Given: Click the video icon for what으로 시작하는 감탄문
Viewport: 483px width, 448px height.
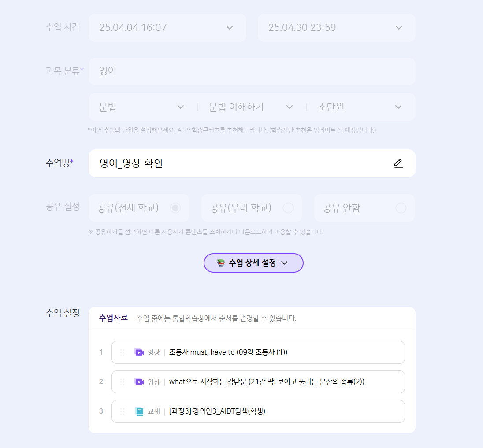Looking at the screenshot, I should [139, 382].
